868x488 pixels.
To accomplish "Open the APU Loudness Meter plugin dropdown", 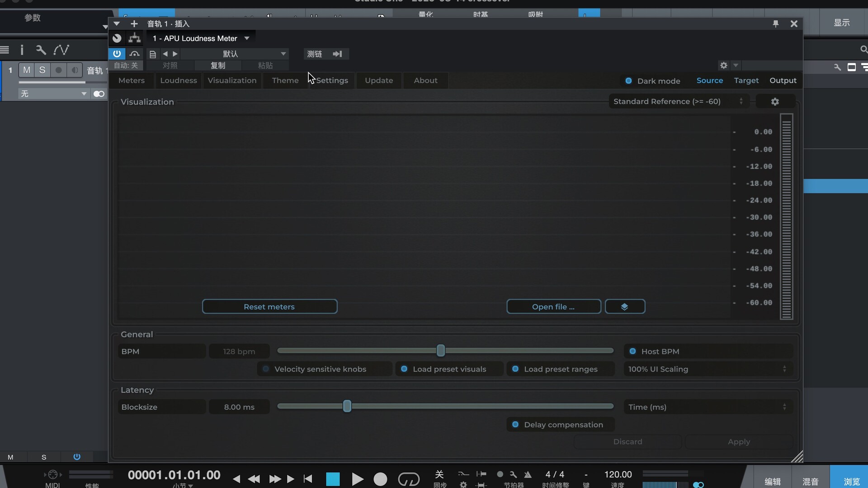I will (201, 38).
